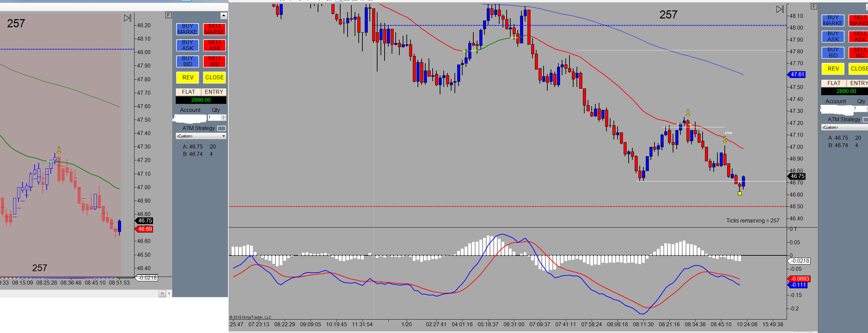Click BUY BID in right Chart Trader

[x=833, y=52]
